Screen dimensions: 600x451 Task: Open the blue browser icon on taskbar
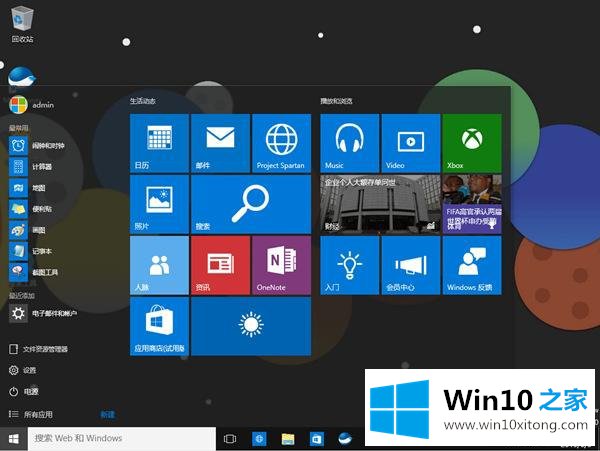[345, 439]
